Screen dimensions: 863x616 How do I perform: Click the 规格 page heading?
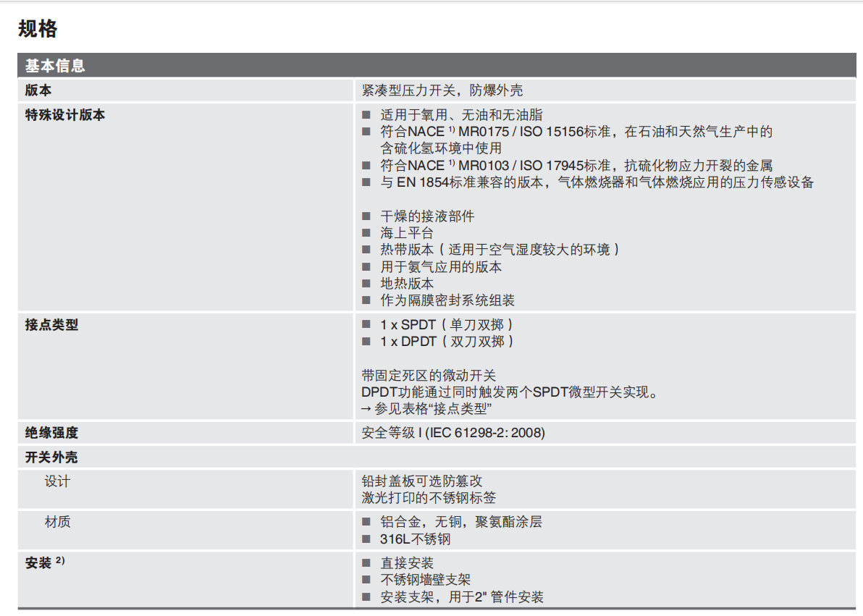38,29
